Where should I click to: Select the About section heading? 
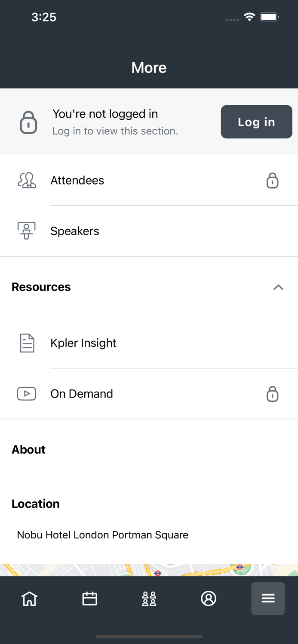(28, 450)
